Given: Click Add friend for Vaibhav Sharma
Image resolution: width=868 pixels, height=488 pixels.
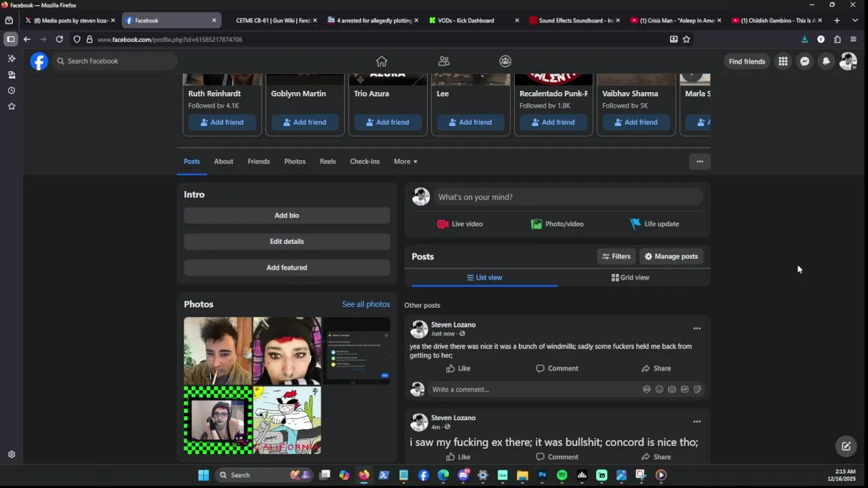Looking at the screenshot, I should click(x=635, y=122).
